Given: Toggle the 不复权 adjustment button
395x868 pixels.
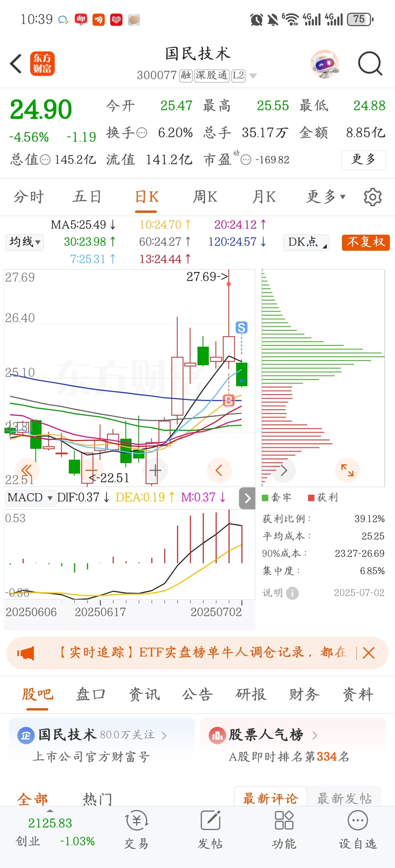Looking at the screenshot, I should [x=366, y=242].
